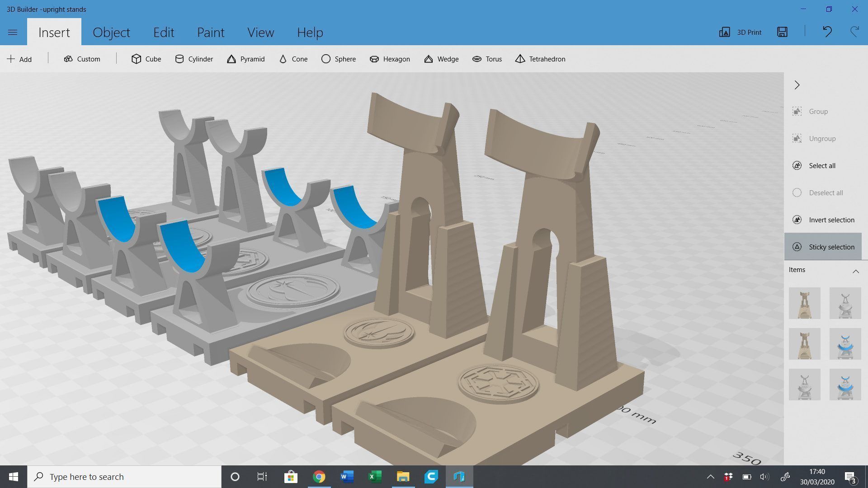Toggle Sticky selection mode
The height and width of the screenshot is (488, 868).
tap(823, 247)
